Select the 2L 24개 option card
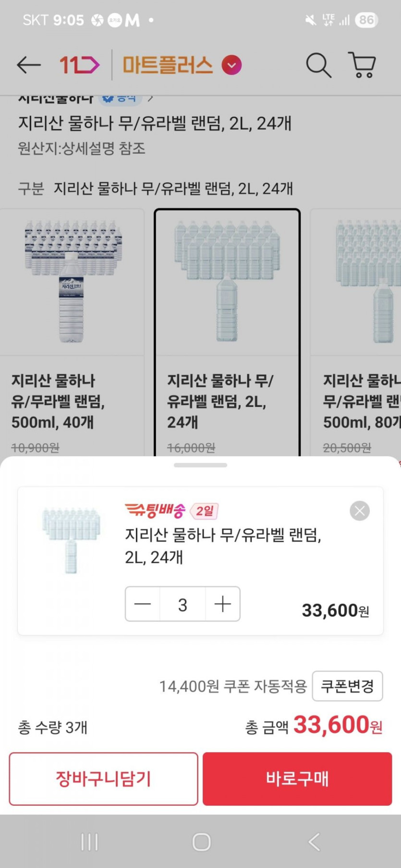The height and width of the screenshot is (868, 401). [227, 331]
